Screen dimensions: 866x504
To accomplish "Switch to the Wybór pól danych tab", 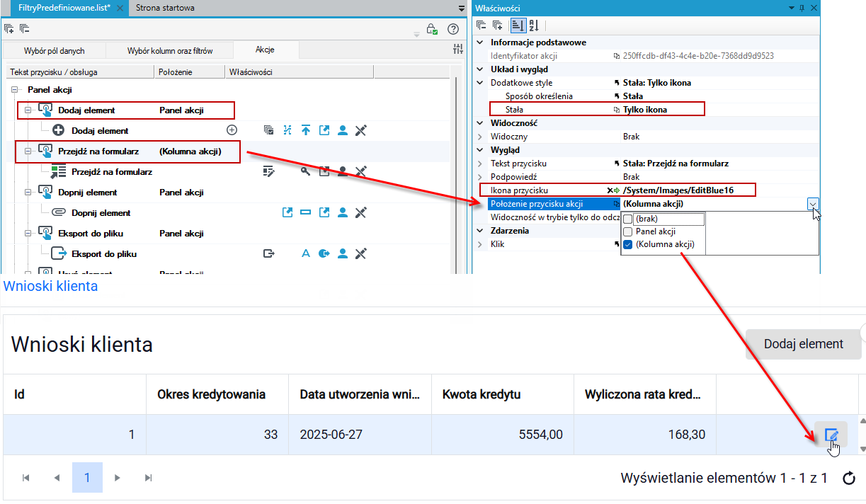I will 55,51.
